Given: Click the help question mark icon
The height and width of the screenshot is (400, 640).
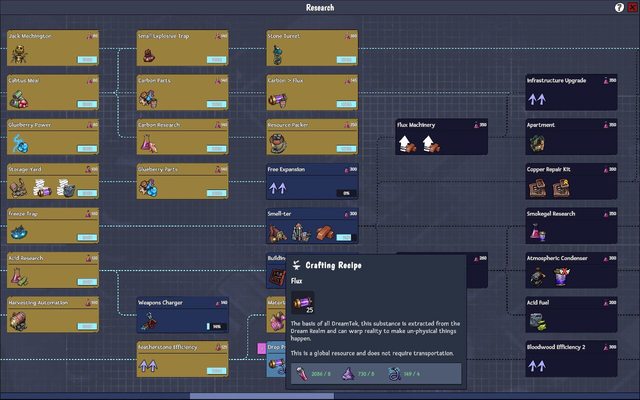Looking at the screenshot, I should coord(619,7).
